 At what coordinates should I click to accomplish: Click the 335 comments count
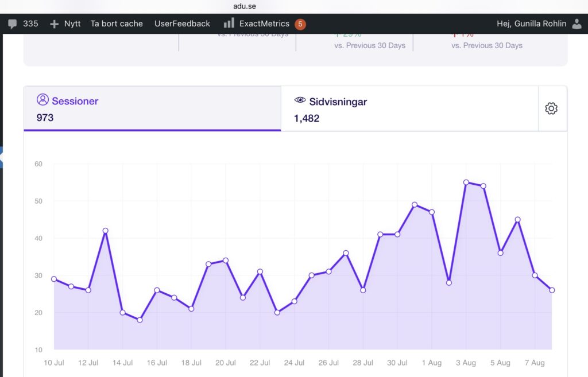pos(30,24)
